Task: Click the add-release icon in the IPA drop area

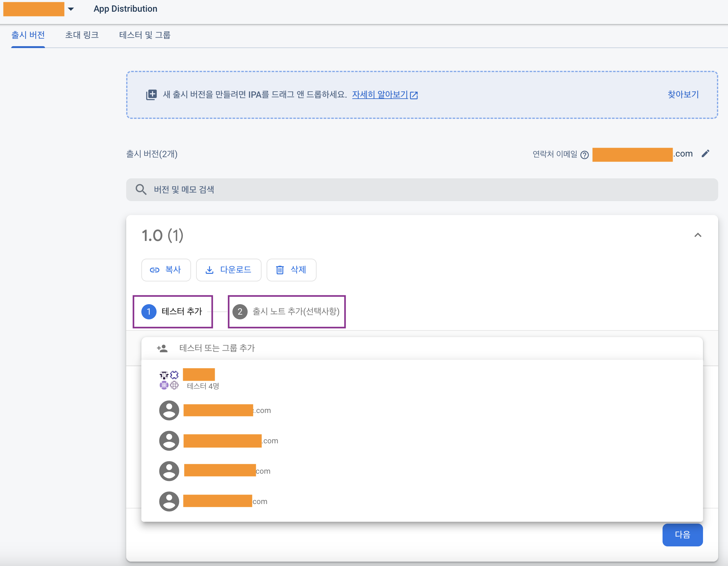Action: pyautogui.click(x=151, y=95)
